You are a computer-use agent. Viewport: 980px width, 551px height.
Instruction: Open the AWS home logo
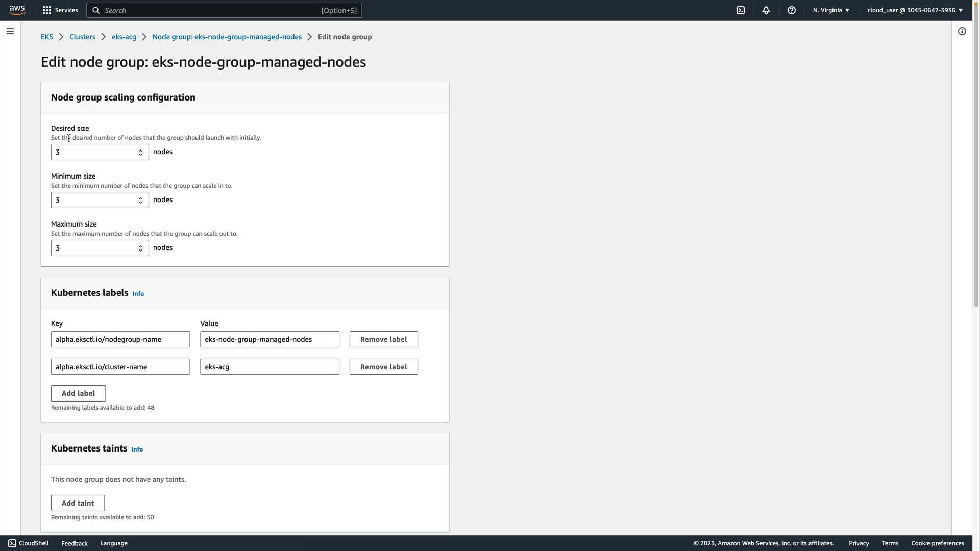point(17,10)
